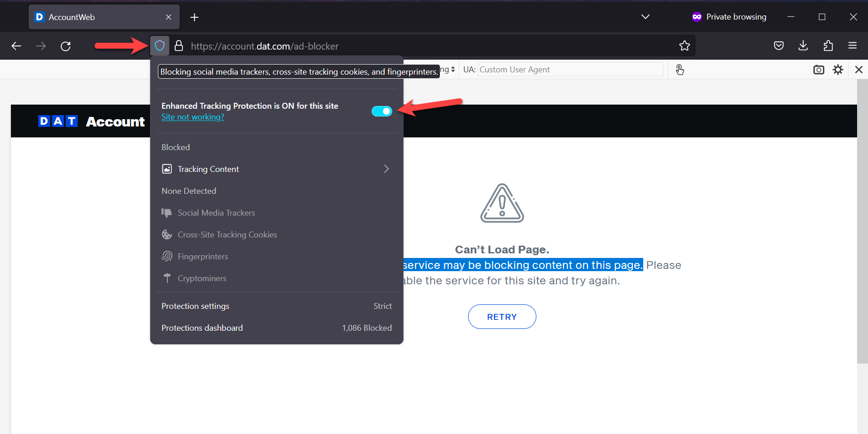Open responsive design mode settings gear
This screenshot has height=434, width=868.
[x=838, y=69]
